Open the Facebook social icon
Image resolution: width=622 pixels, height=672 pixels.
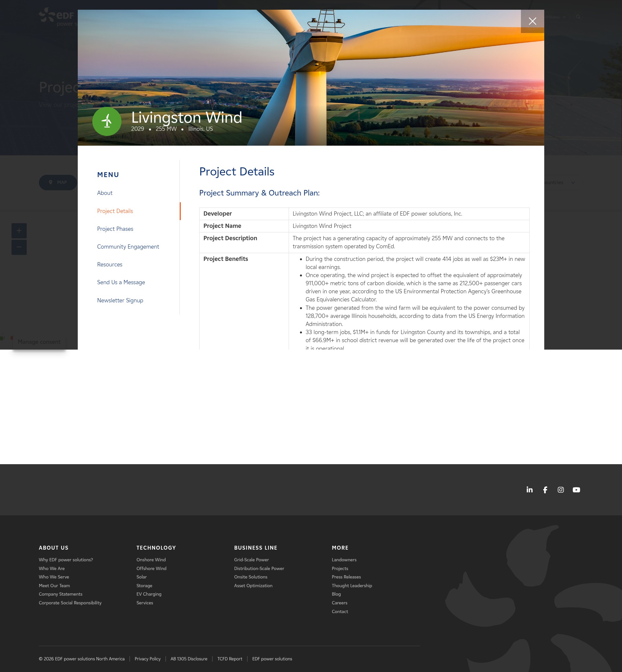tap(545, 490)
